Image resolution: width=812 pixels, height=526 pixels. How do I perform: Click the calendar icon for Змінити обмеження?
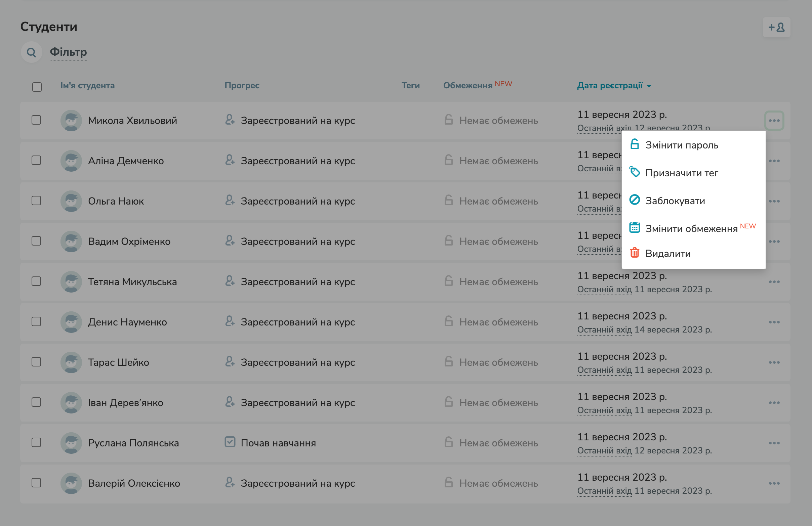coord(634,227)
